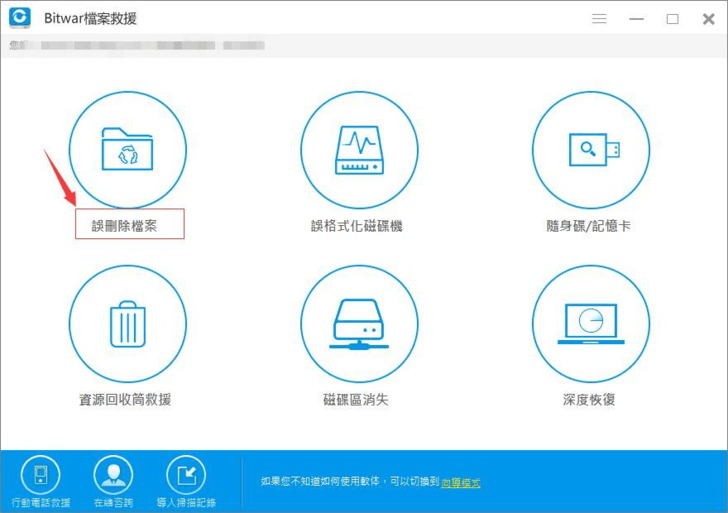Click the 磁碟區消失 label
This screenshot has height=513, width=728.
355,400
